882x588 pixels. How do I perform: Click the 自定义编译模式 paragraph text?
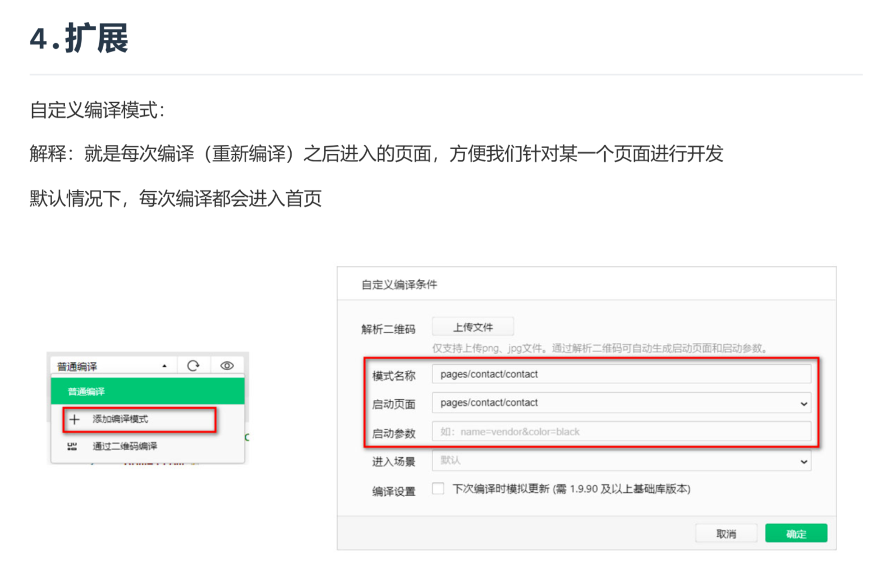[97, 110]
